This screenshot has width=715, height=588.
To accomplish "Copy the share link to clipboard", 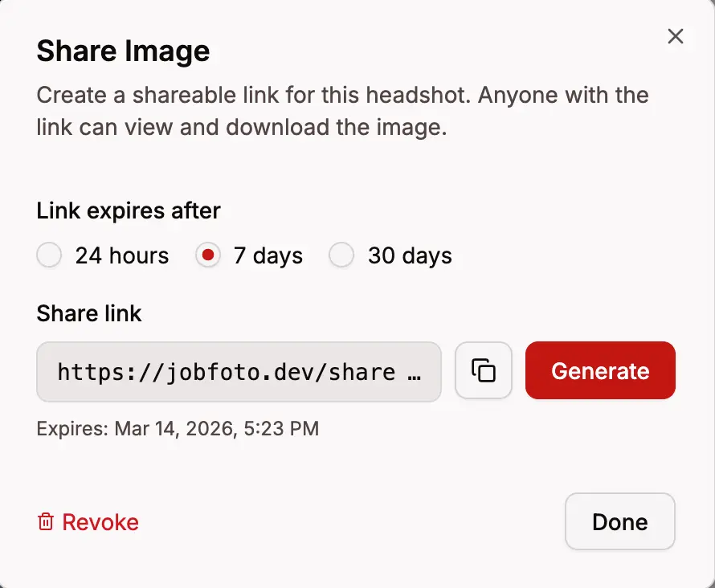I will click(483, 370).
